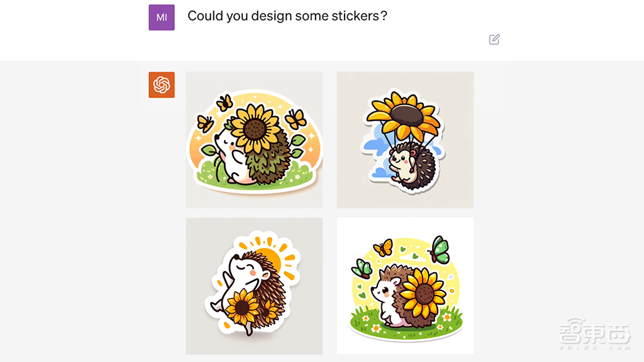Image resolution: width=644 pixels, height=362 pixels.
Task: Click the grass patch in the first sticker
Action: pyautogui.click(x=254, y=176)
